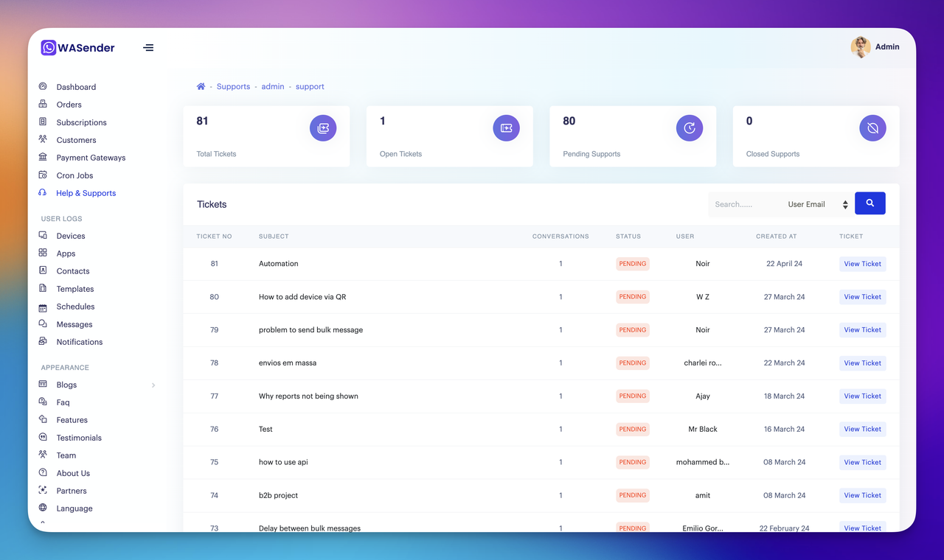Click the Partners sidebar icon

pos(43,490)
